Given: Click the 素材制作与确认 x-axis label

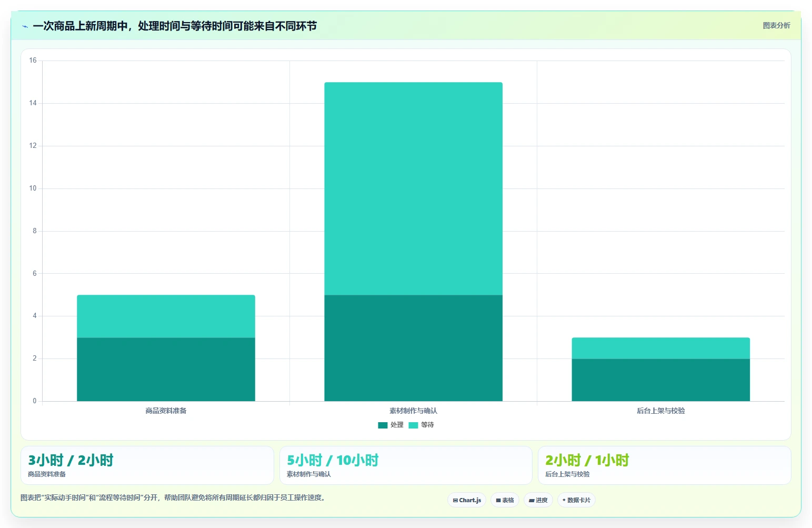Looking at the screenshot, I should [413, 411].
